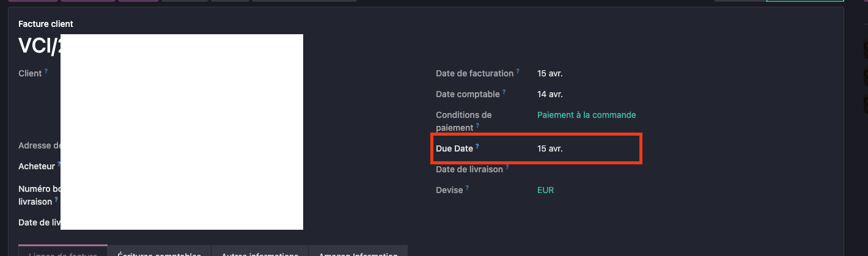This screenshot has height=256, width=868.
Task: Click the Due Date value 15 avr.
Action: click(550, 148)
